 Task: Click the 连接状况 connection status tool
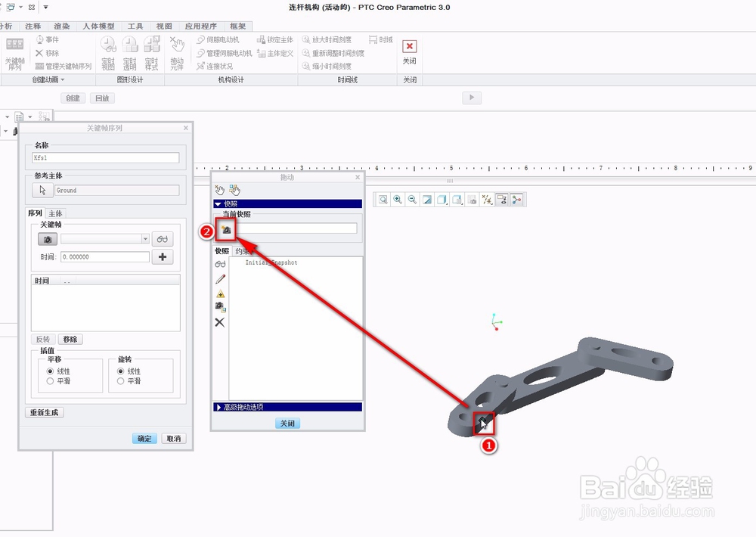(215, 66)
